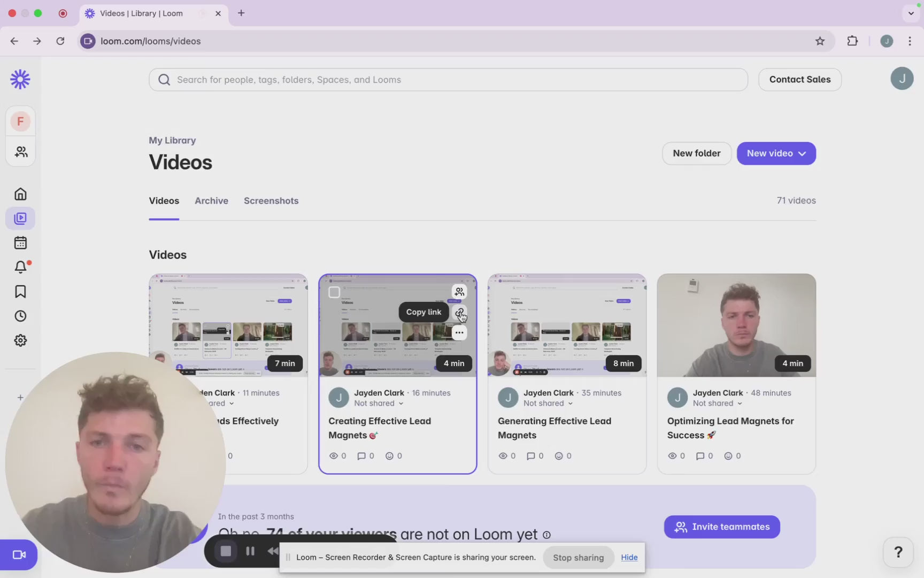The height and width of the screenshot is (578, 924).
Task: Open the bookmark icon in sidebar
Action: point(20,292)
